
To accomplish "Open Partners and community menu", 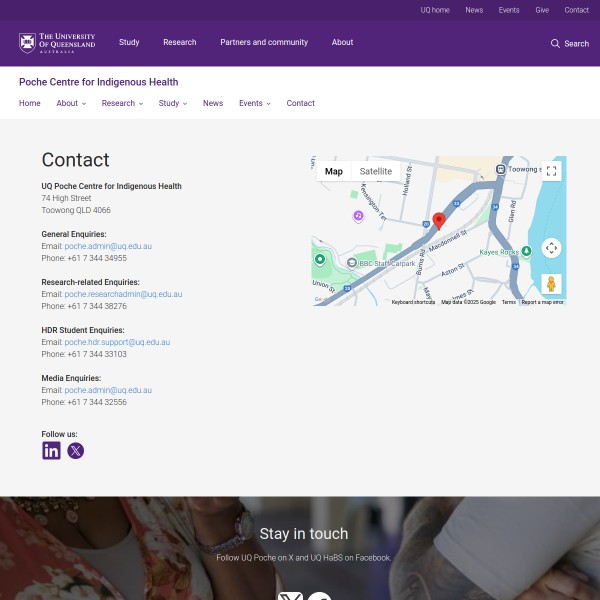I will click(264, 43).
